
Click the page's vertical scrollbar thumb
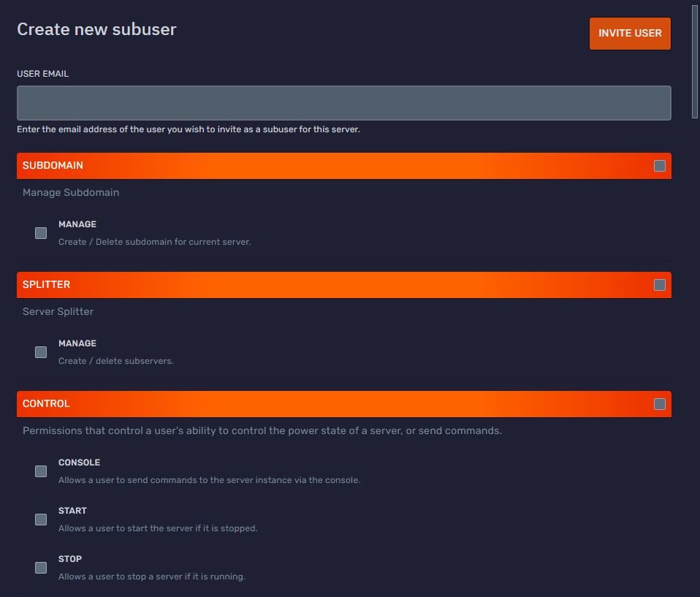pos(695,62)
